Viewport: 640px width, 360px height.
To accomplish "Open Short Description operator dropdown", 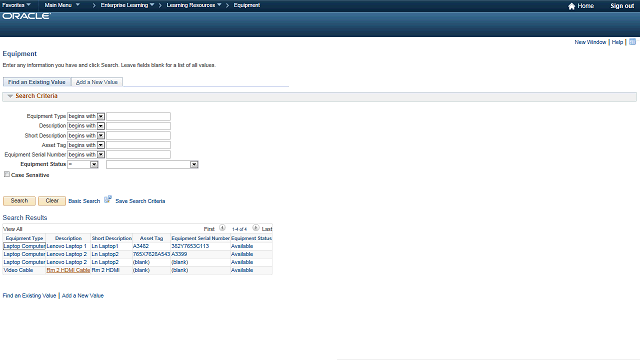I will coord(101,136).
